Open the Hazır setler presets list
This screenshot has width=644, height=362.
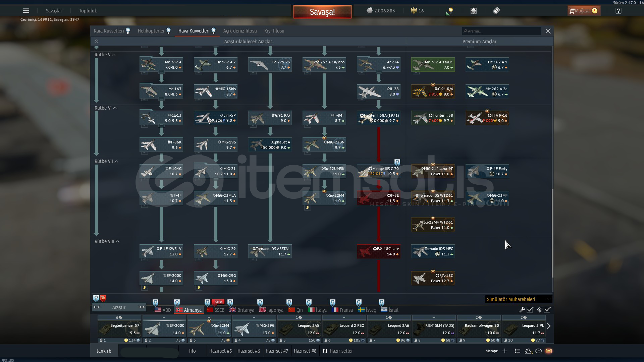tap(338, 351)
